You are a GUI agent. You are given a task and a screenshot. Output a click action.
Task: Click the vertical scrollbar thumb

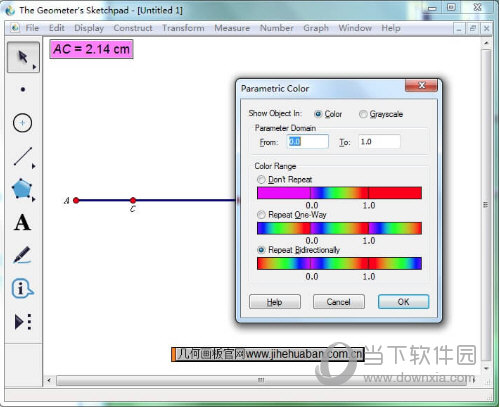(486, 205)
